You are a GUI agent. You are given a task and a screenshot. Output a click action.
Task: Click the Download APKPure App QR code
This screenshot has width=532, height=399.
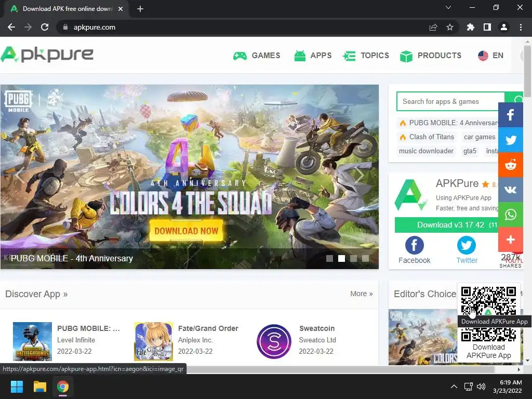pyautogui.click(x=488, y=314)
